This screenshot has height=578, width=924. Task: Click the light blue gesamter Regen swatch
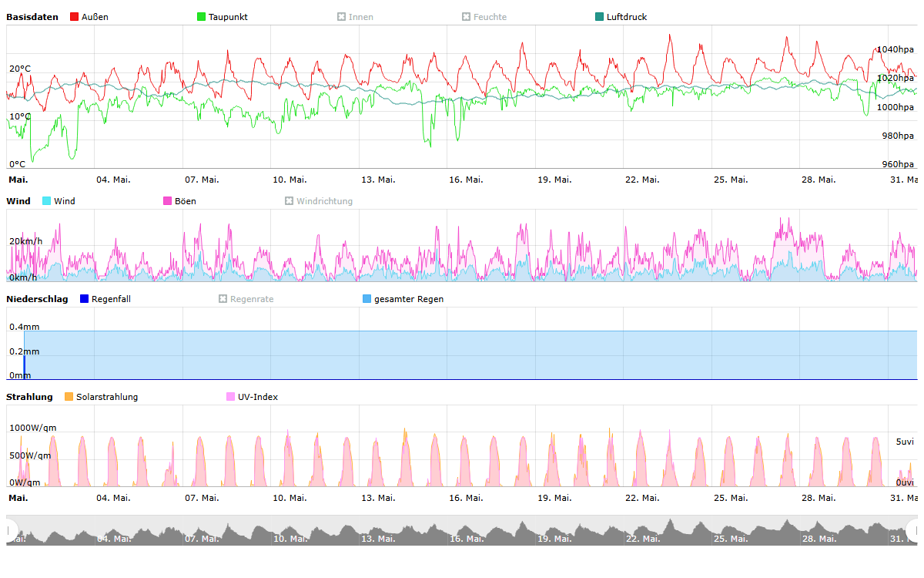click(367, 299)
